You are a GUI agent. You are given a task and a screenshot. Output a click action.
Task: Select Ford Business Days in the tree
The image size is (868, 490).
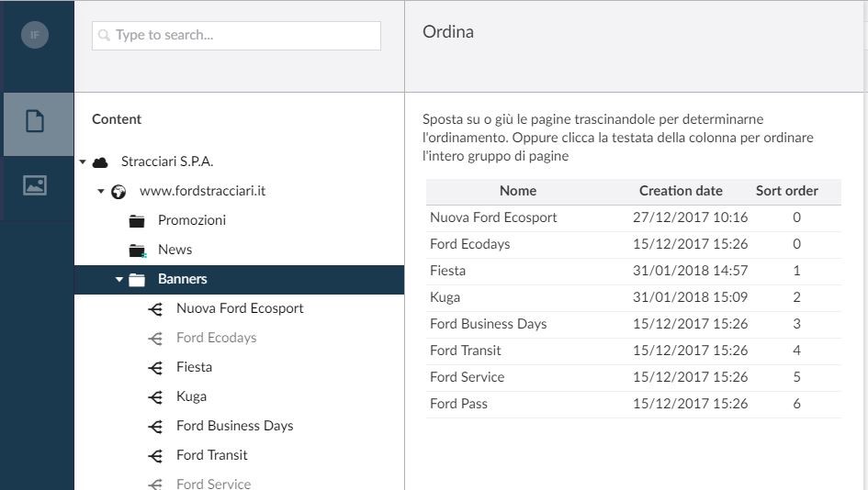click(234, 426)
